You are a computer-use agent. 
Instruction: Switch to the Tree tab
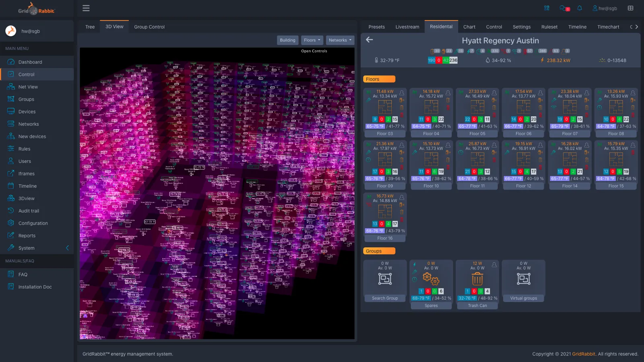coord(90,27)
